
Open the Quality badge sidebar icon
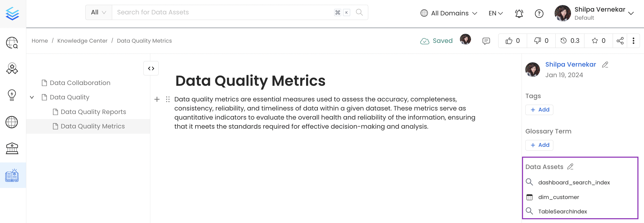[x=12, y=68]
